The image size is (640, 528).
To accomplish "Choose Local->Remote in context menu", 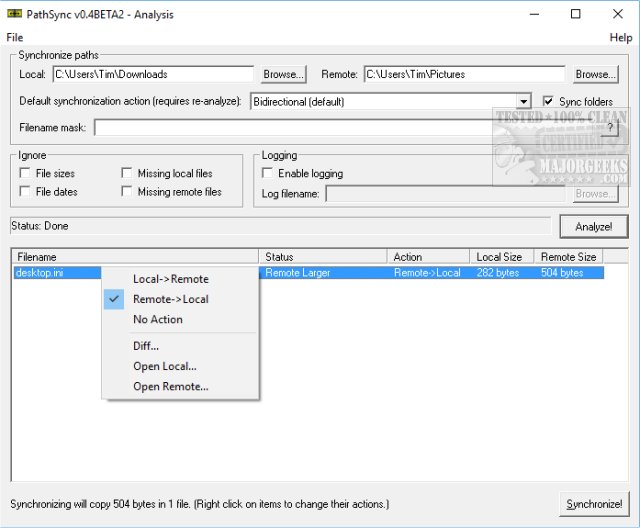I will coord(180,279).
